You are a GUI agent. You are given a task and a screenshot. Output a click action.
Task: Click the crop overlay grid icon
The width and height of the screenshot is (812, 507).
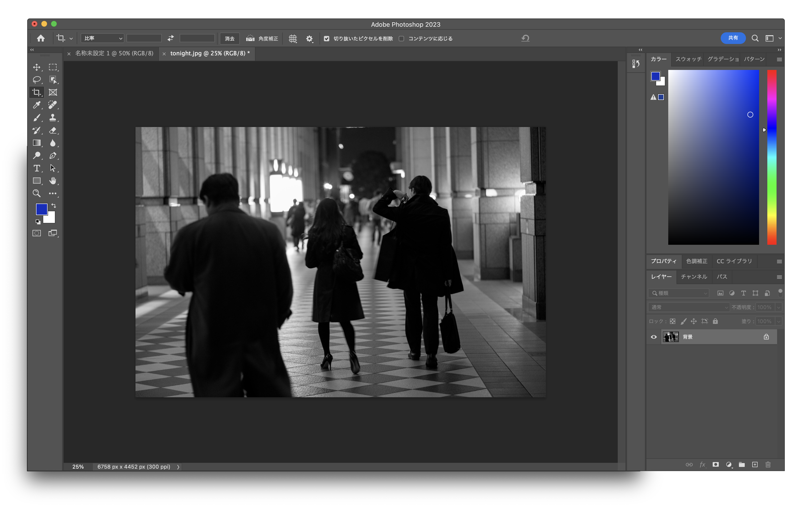click(293, 39)
